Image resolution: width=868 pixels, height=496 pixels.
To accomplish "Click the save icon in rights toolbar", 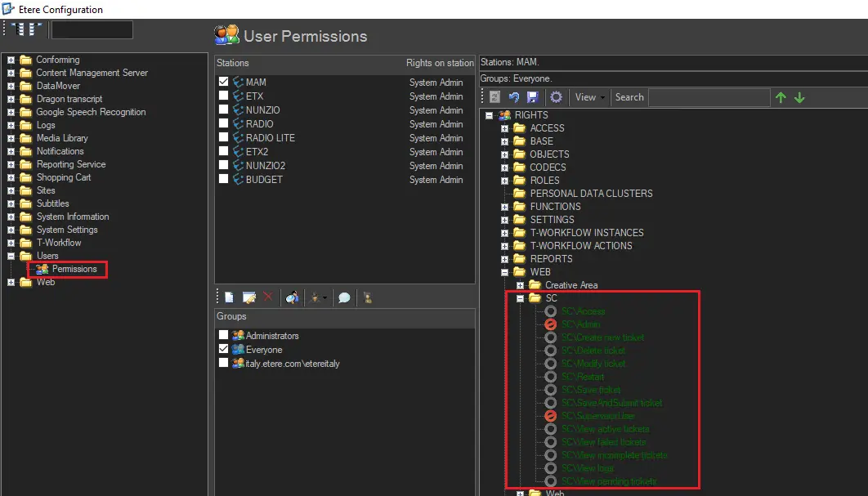I will (532, 97).
